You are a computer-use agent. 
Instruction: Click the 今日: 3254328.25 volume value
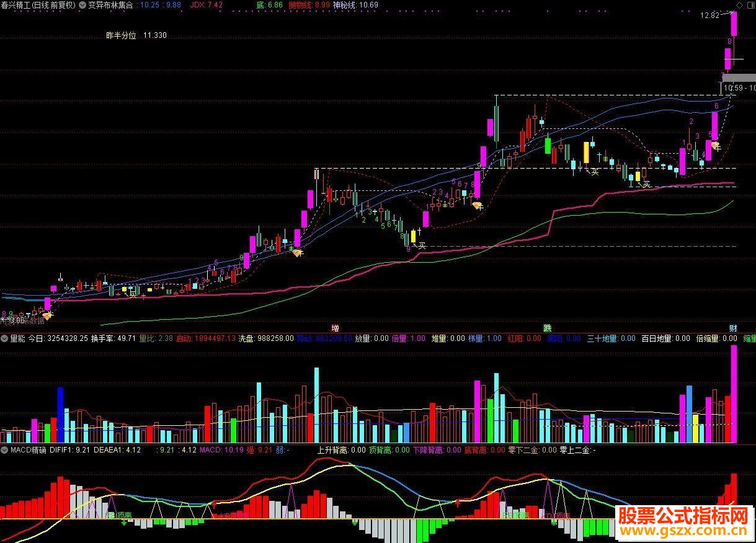58,338
